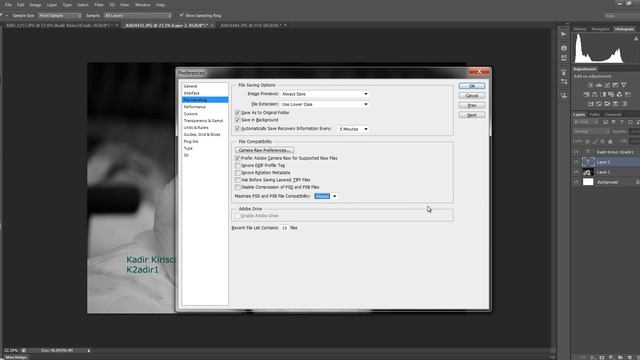
Task: Add a Color Lookup adjustment
Action: [627, 94]
